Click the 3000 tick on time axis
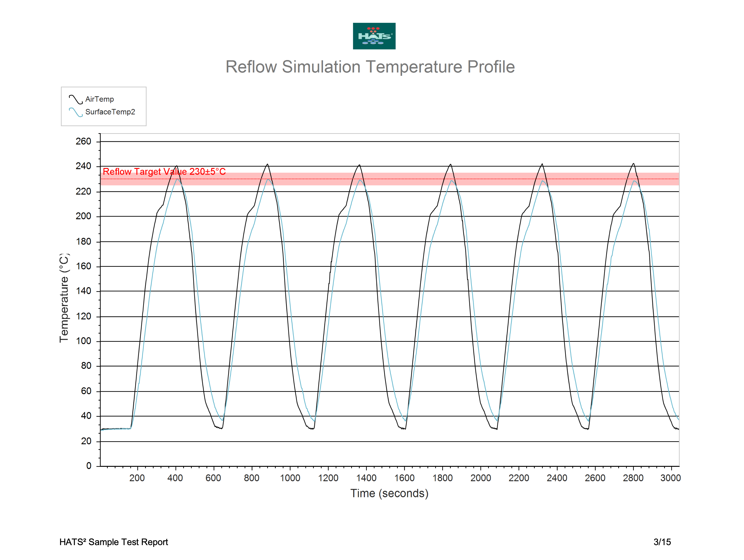This screenshot has height=560, width=744. pyautogui.click(x=670, y=478)
